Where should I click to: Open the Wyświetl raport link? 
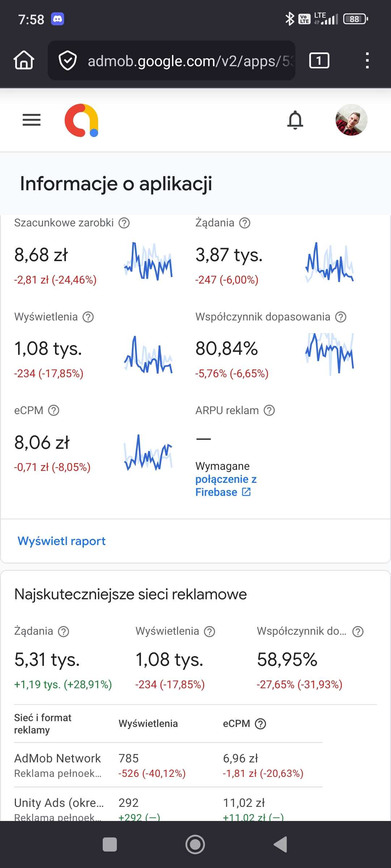point(62,541)
